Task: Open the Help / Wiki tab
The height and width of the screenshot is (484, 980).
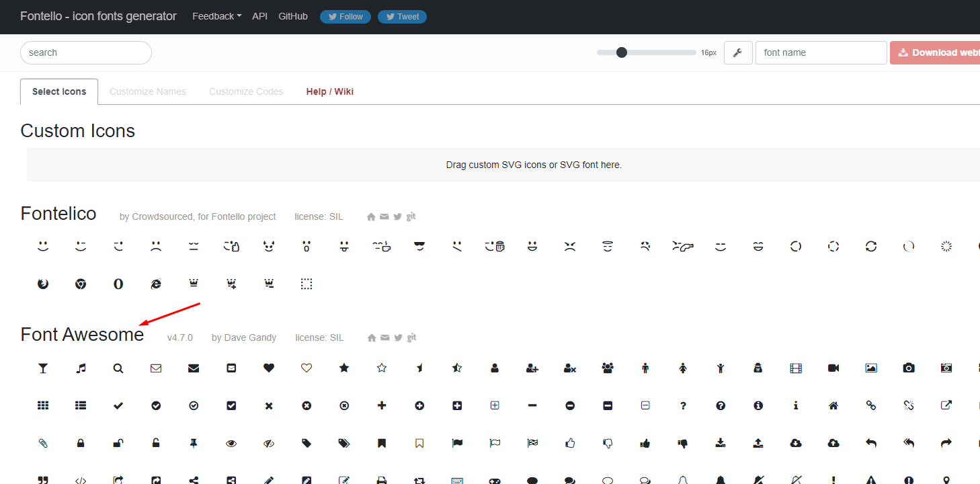Action: (330, 91)
